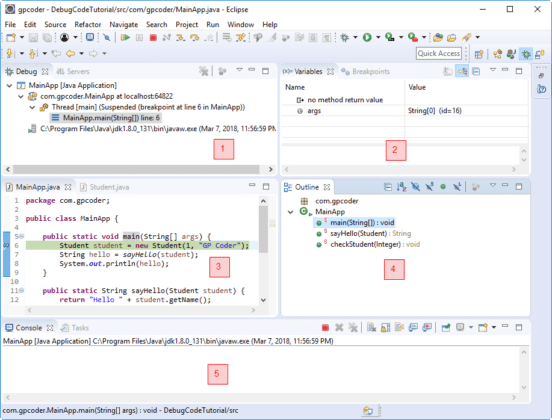
Task: Click the green Run button in toolbar
Action: (367, 37)
